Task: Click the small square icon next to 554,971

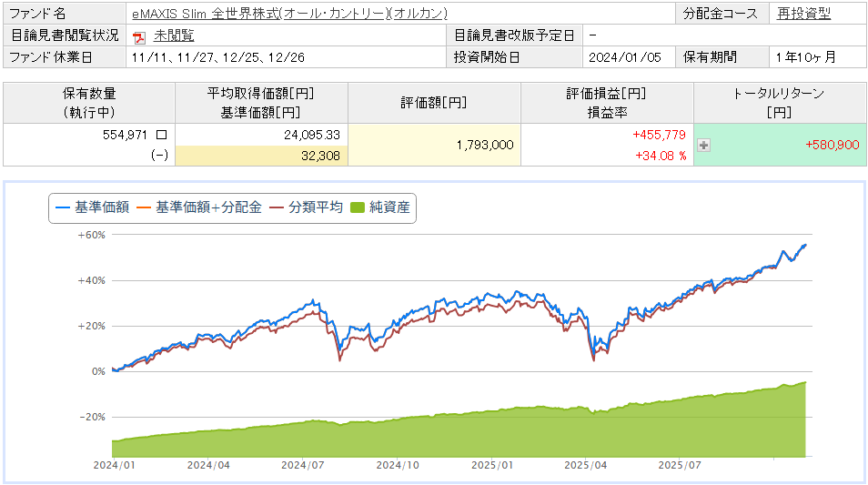Action: tap(161, 134)
